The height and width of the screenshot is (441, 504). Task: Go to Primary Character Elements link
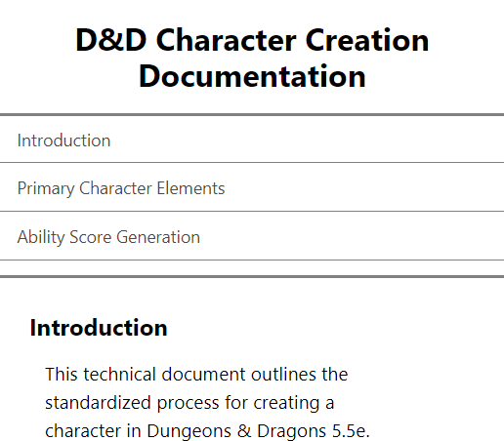[x=121, y=188]
